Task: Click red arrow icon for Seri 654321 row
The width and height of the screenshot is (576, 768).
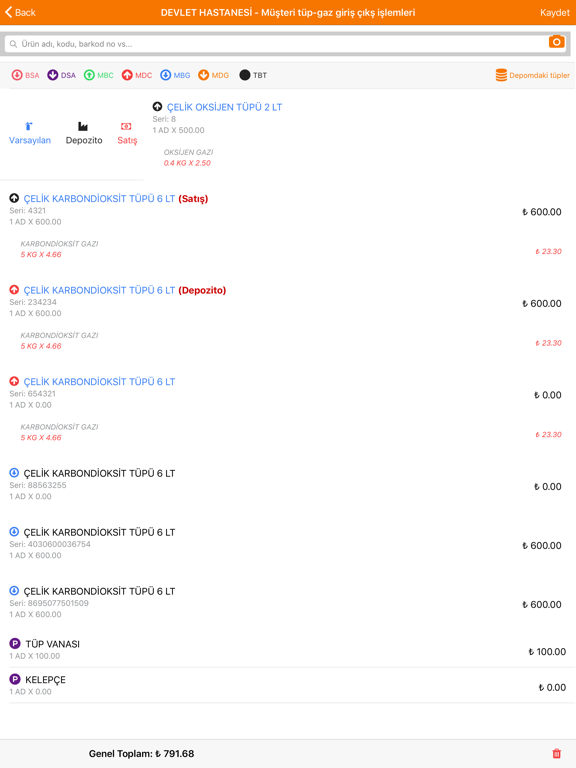Action: tap(14, 381)
